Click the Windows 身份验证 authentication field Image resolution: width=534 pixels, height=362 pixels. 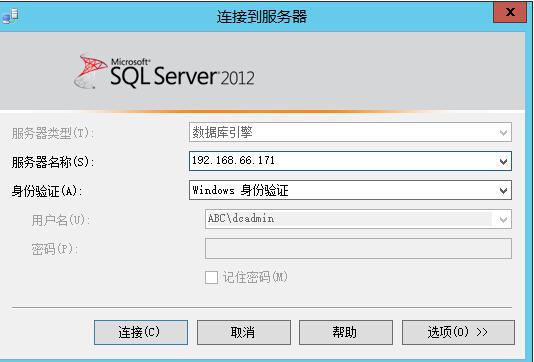[x=350, y=190]
